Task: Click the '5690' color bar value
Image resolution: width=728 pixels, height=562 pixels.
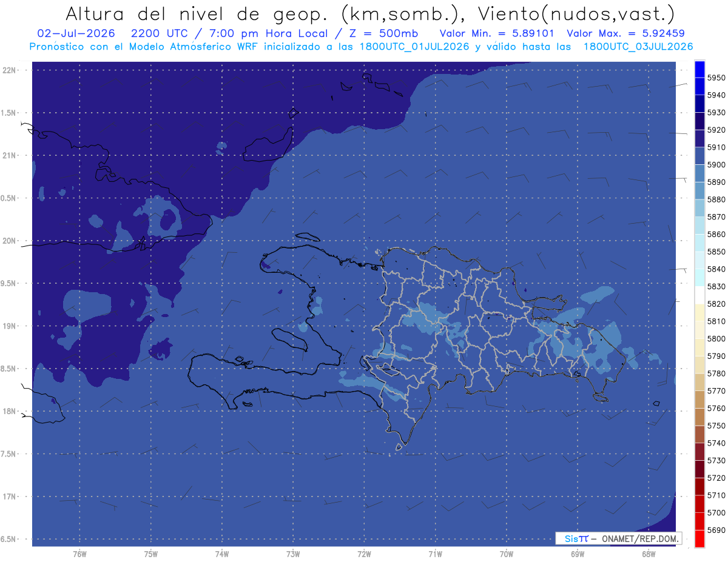Action: coord(716,530)
